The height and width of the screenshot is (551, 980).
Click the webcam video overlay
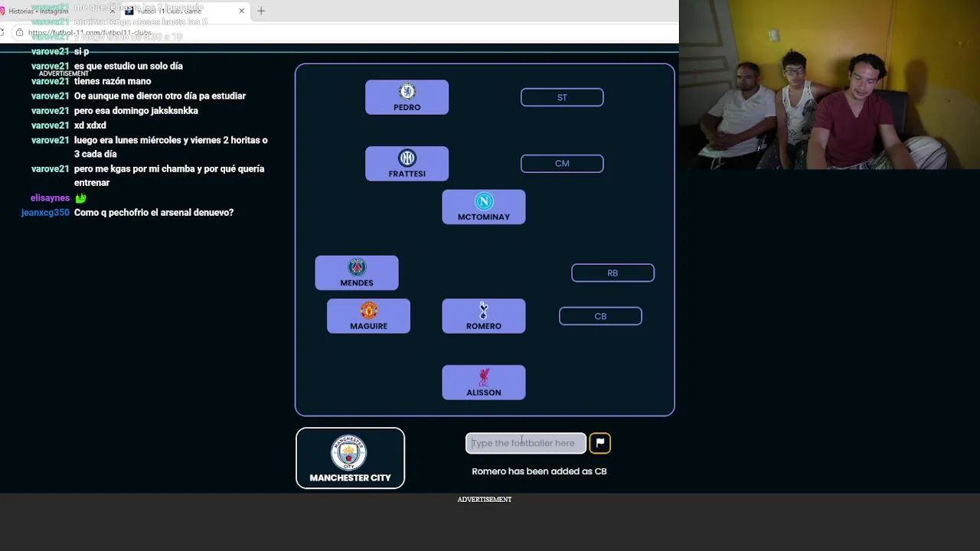(829, 84)
